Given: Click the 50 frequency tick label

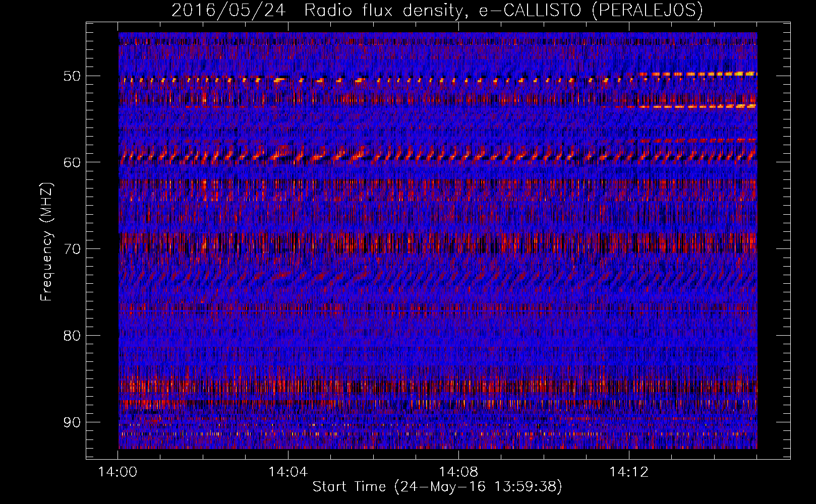Looking at the screenshot, I should [x=72, y=76].
